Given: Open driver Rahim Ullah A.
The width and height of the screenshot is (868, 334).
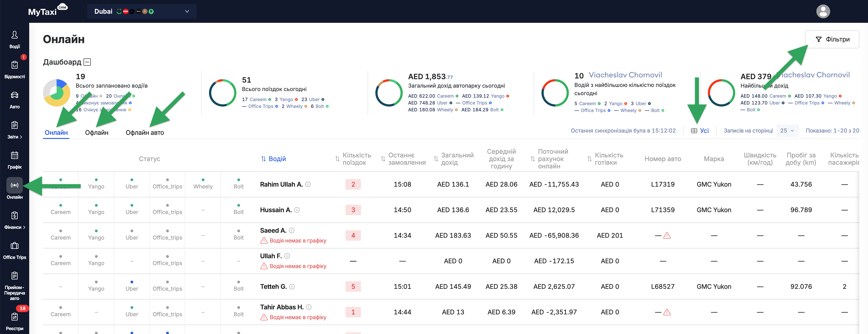Looking at the screenshot, I should click(x=281, y=184).
